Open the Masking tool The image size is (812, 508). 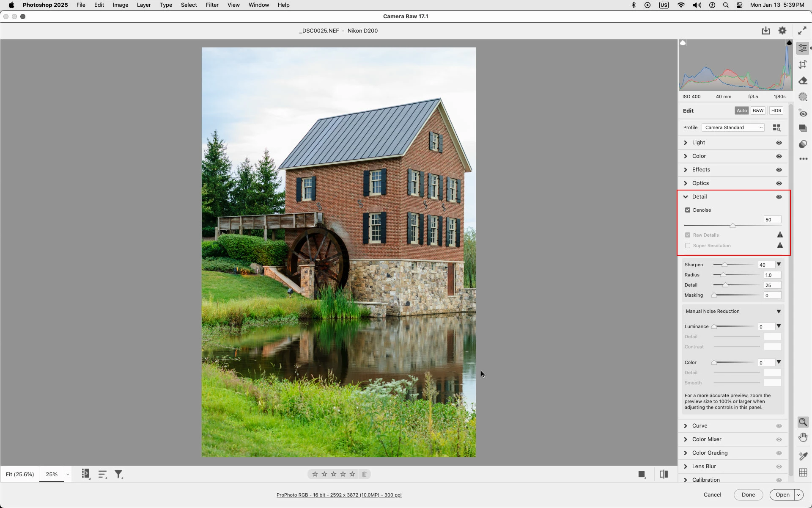803,97
